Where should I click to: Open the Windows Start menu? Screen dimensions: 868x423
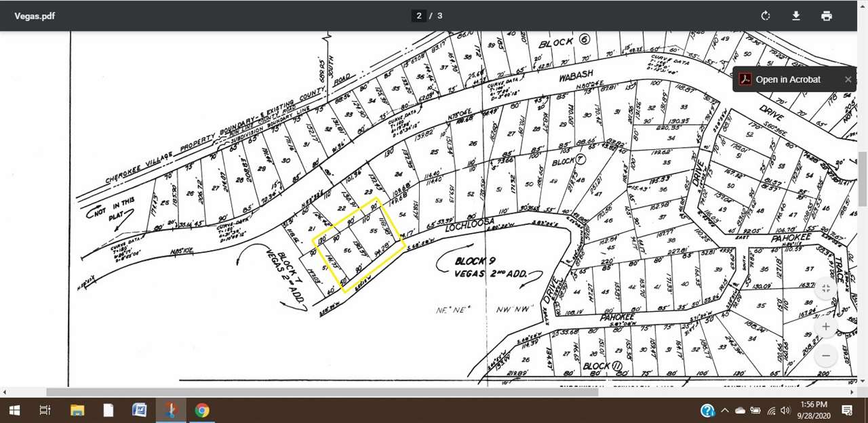(x=14, y=410)
